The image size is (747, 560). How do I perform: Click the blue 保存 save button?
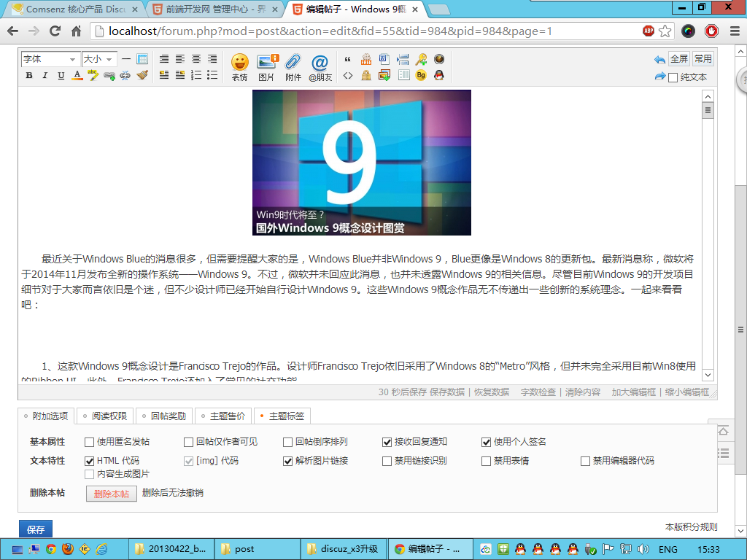click(x=36, y=529)
